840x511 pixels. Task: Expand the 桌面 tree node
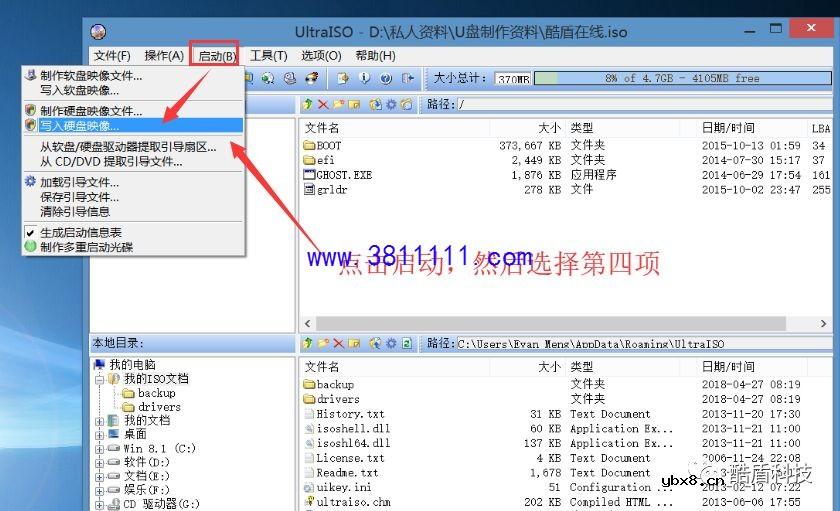click(99, 435)
